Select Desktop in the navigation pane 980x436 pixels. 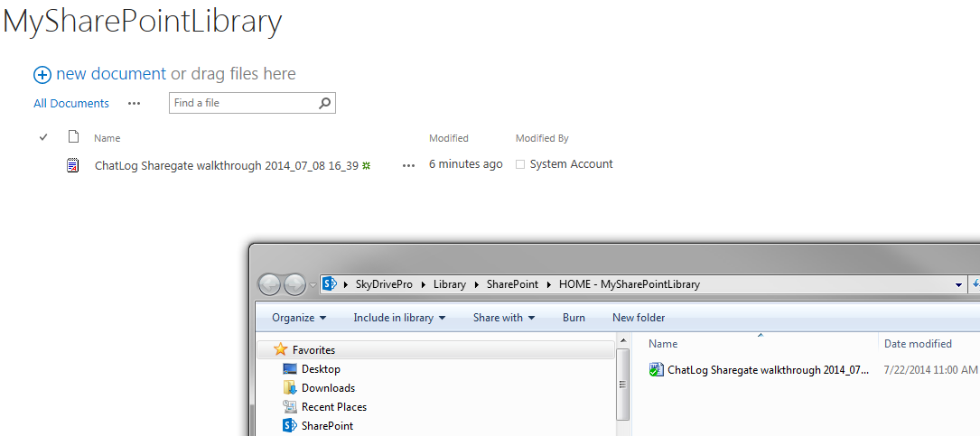[321, 369]
